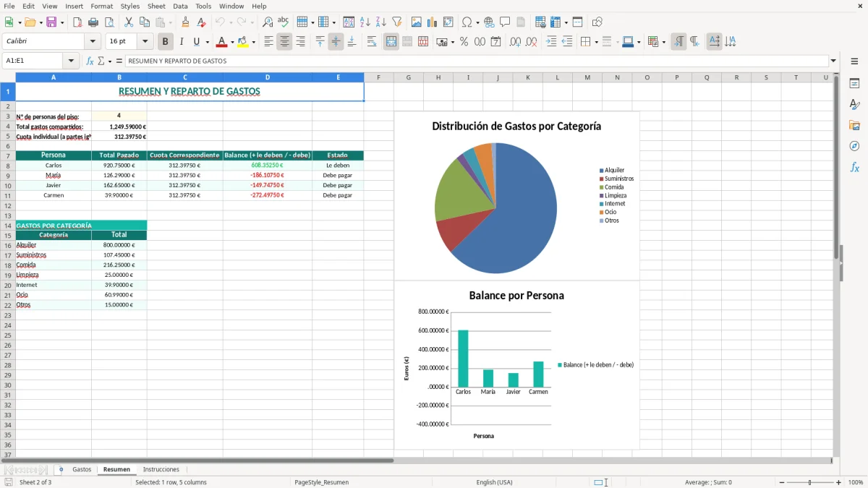
Task: Open the sidebar Navigator compass icon
Action: tap(854, 146)
